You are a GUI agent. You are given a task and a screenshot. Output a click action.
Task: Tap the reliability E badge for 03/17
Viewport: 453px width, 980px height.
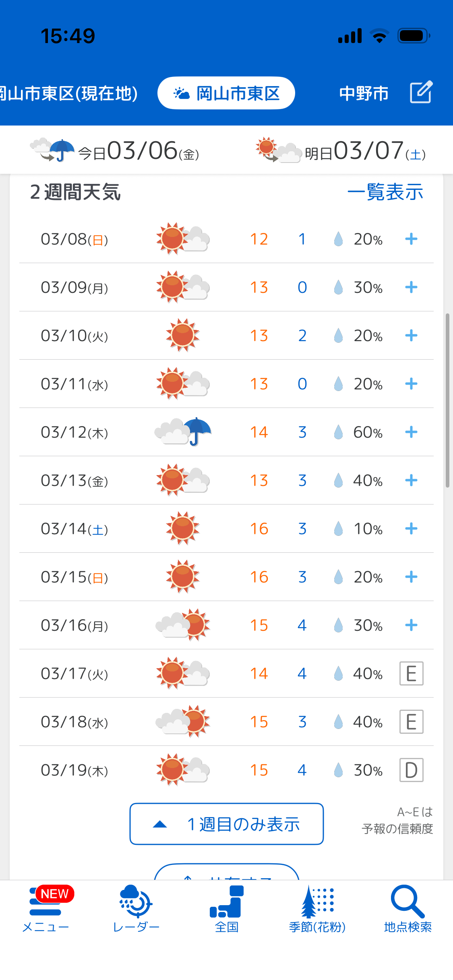click(x=411, y=673)
